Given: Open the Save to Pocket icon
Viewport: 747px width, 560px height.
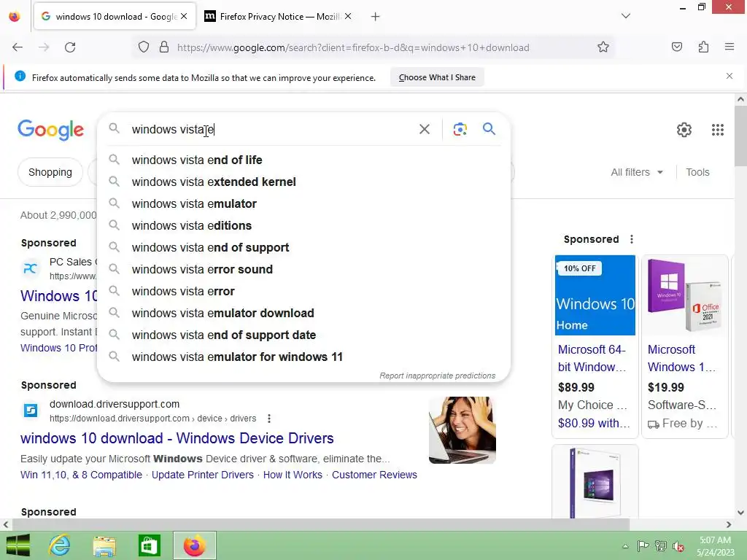Looking at the screenshot, I should pos(677,47).
